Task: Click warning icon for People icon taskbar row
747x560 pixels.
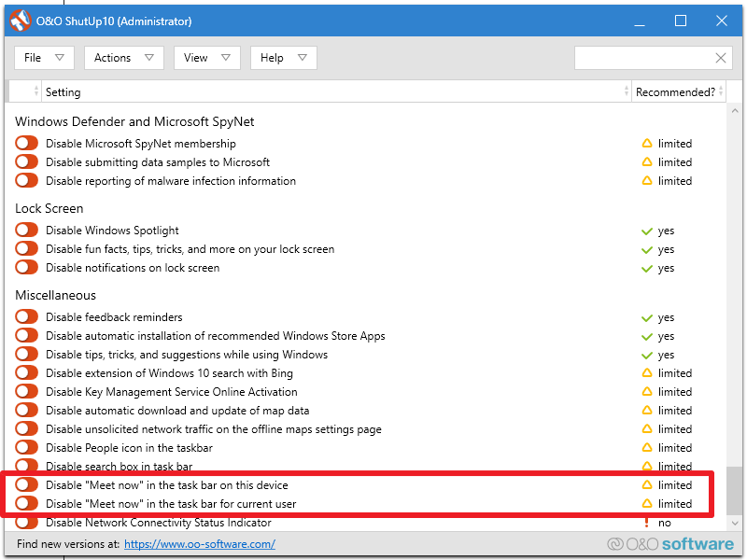Action: coord(646,447)
